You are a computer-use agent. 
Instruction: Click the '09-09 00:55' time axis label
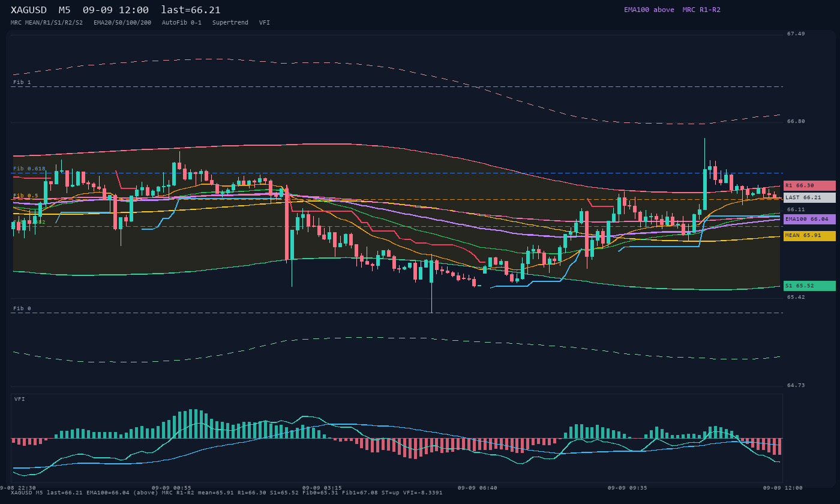(172, 488)
